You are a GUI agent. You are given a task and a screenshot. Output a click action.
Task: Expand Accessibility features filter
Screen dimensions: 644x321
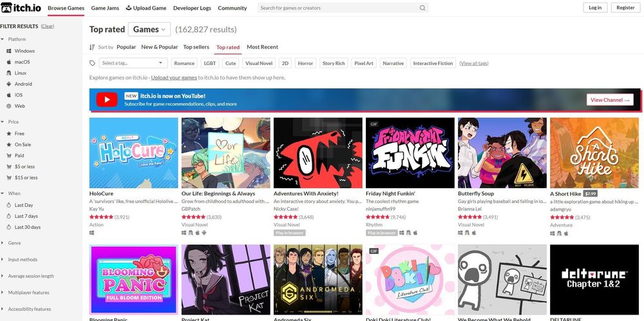[30, 309]
